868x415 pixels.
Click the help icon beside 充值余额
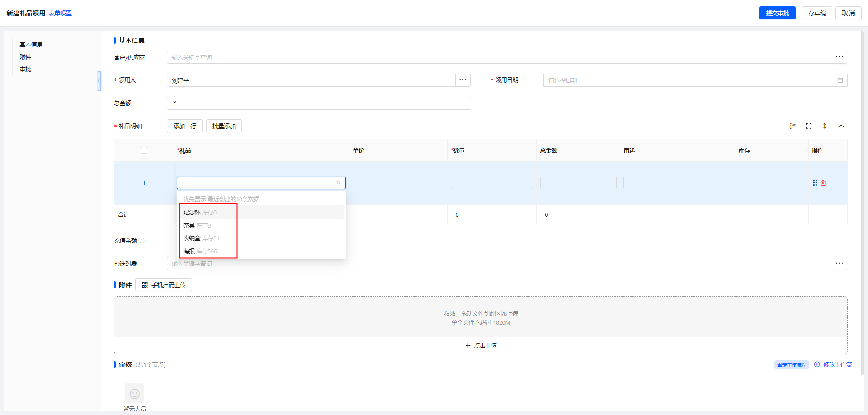pyautogui.click(x=142, y=241)
